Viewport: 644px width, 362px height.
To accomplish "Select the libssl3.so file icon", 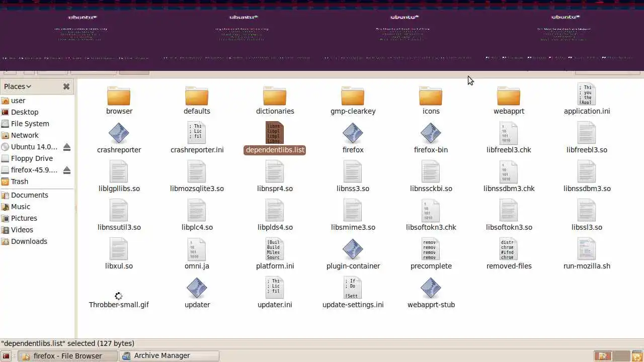I will [587, 211].
